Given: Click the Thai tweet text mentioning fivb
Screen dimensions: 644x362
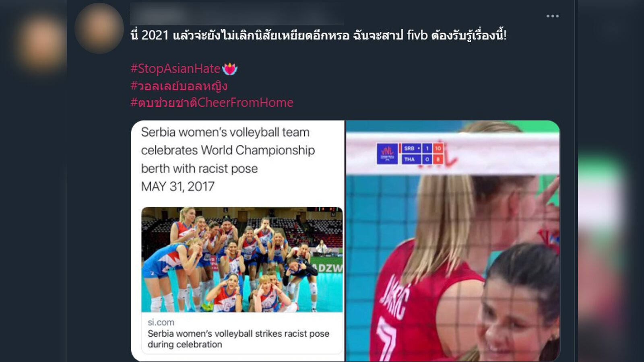Looking at the screenshot, I should coord(318,35).
